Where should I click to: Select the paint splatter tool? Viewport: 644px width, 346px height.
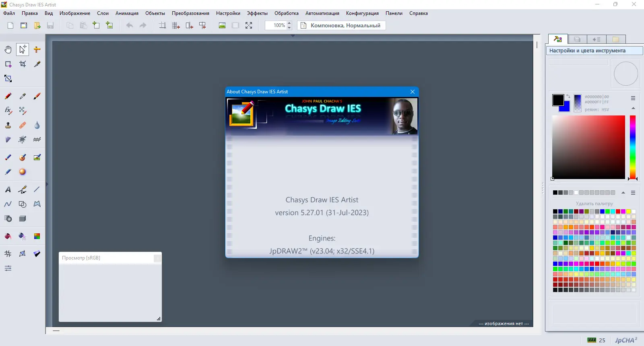coord(23,140)
